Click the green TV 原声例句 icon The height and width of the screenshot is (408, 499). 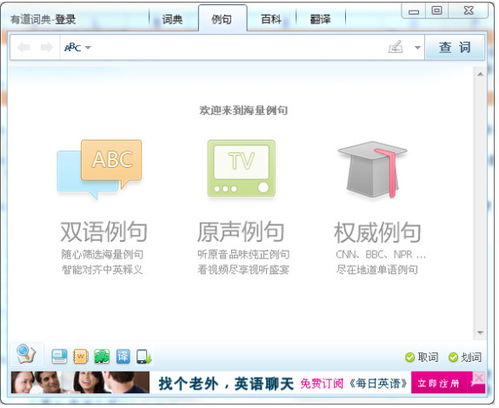242,168
